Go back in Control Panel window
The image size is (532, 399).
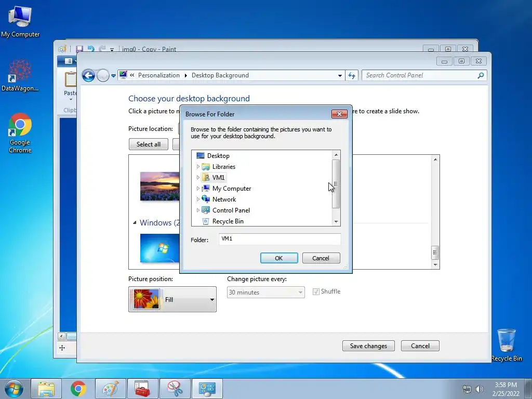[88, 75]
